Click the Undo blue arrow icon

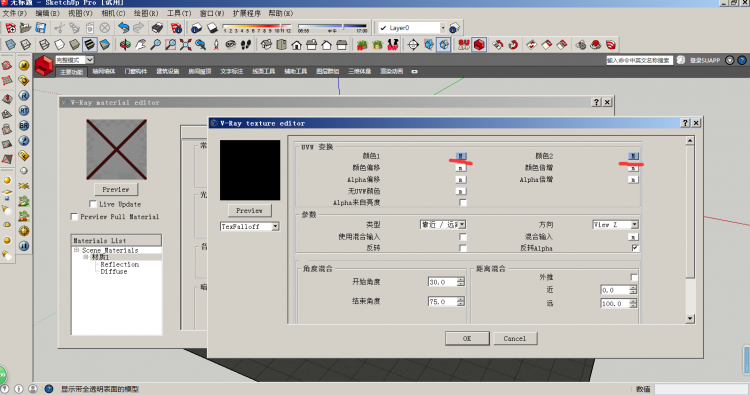[123, 28]
